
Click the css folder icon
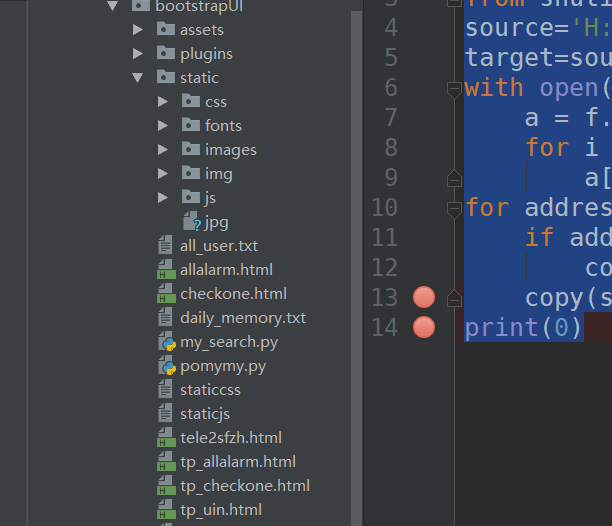point(190,101)
